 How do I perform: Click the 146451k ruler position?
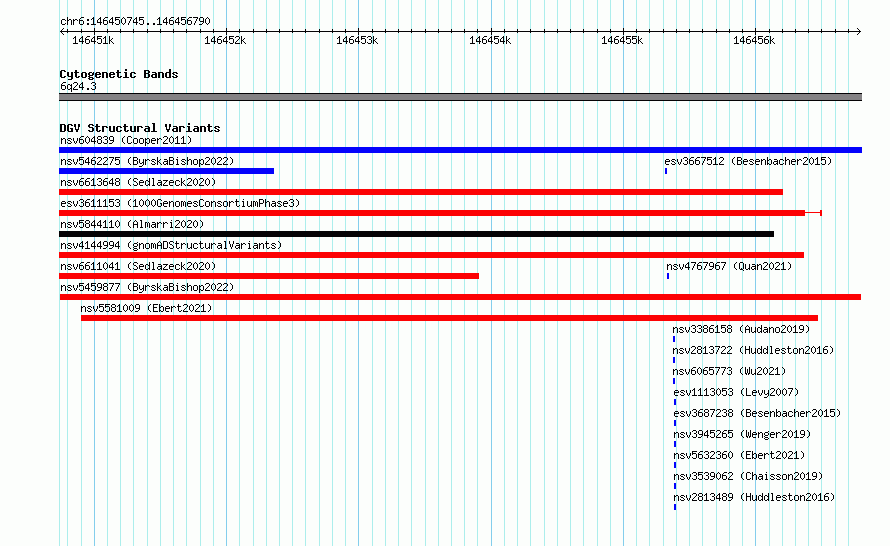tap(93, 40)
